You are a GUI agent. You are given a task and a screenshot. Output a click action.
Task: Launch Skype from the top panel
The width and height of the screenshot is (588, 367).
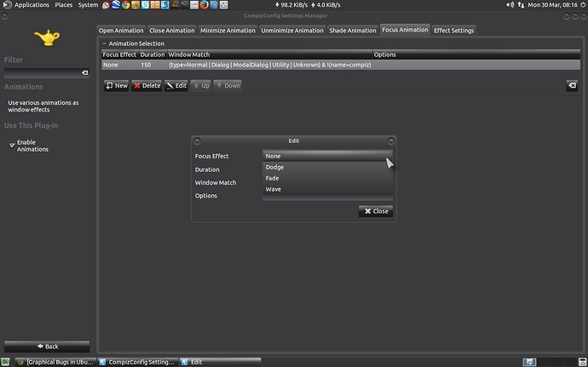pyautogui.click(x=145, y=5)
